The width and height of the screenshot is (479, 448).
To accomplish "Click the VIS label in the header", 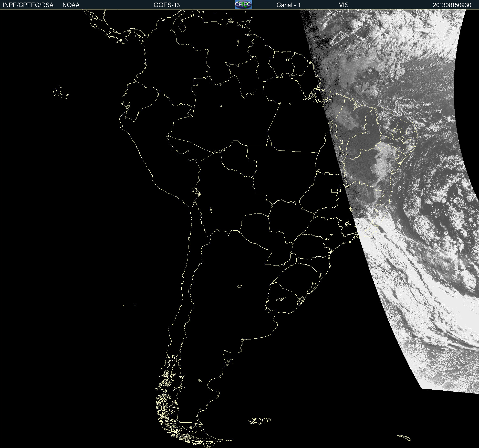I will 343,5.
